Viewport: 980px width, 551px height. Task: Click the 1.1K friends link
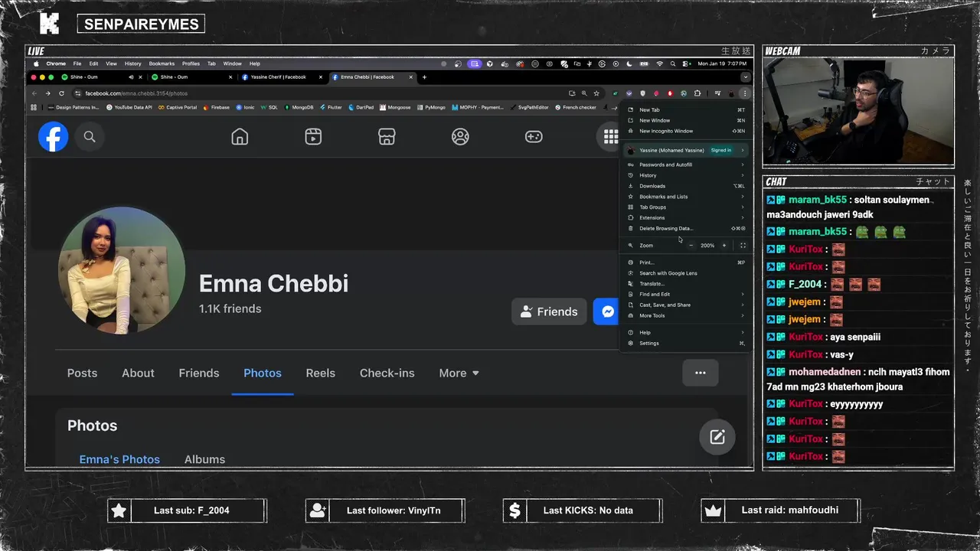(230, 308)
